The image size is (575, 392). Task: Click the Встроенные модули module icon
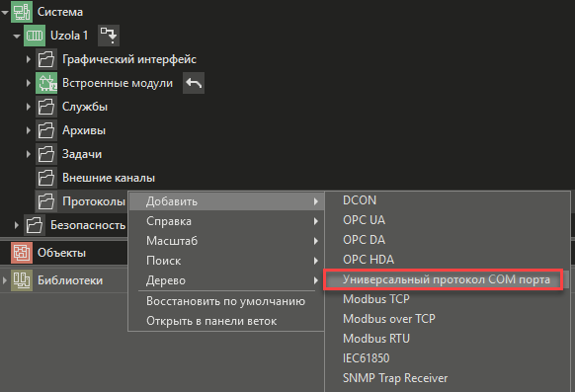(46, 83)
